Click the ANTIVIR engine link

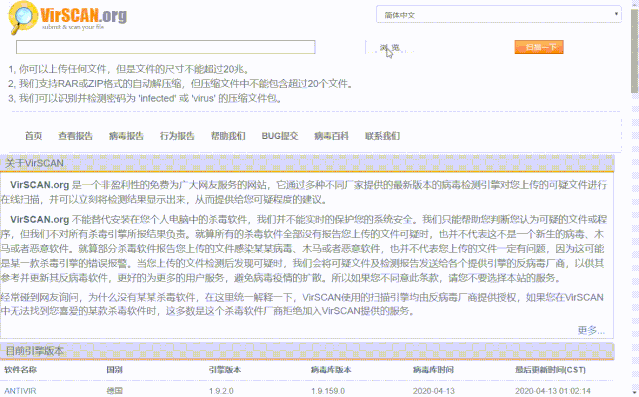pos(20,390)
